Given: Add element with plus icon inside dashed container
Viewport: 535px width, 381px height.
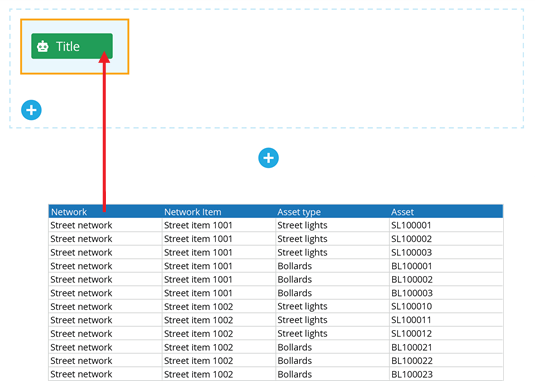Looking at the screenshot, I should (31, 110).
